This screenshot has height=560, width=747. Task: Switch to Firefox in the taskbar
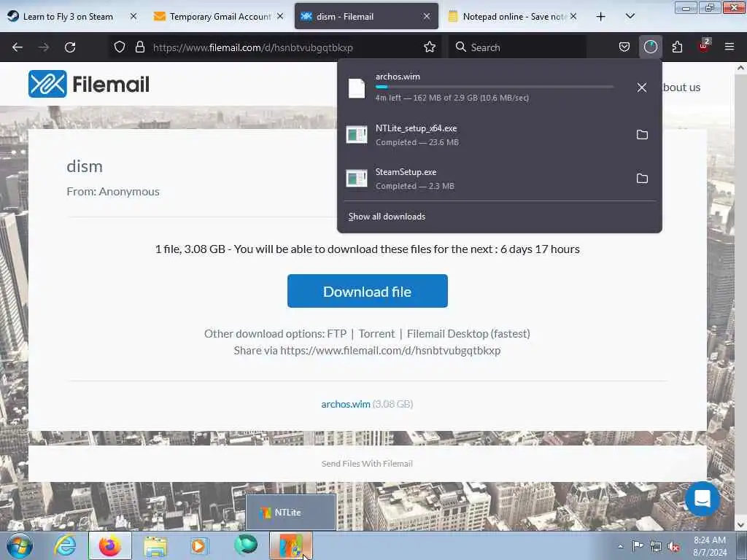pos(109,545)
